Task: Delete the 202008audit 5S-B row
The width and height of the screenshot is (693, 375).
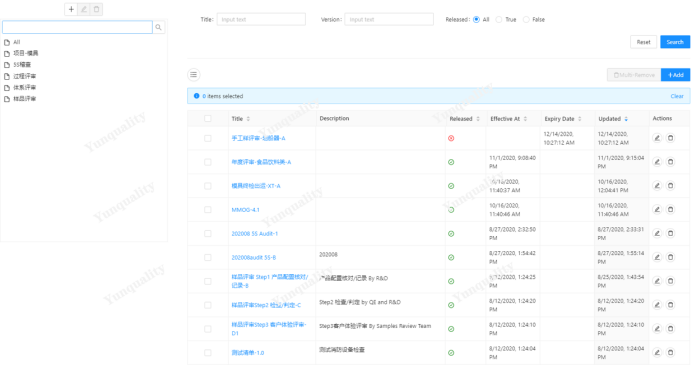Action: (x=670, y=257)
